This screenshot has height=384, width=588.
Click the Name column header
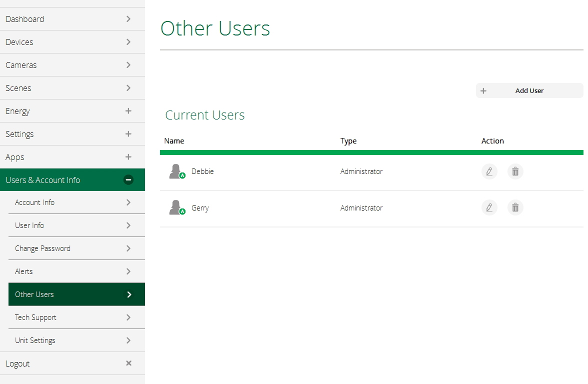click(174, 141)
